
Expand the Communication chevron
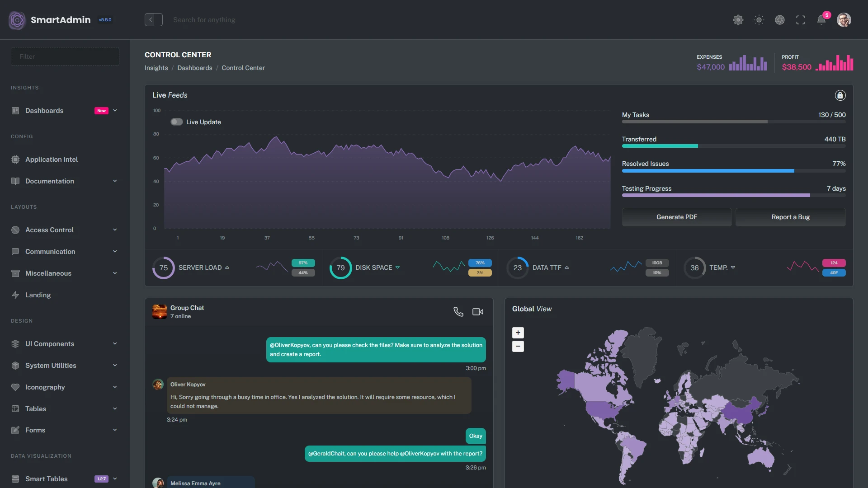115,252
